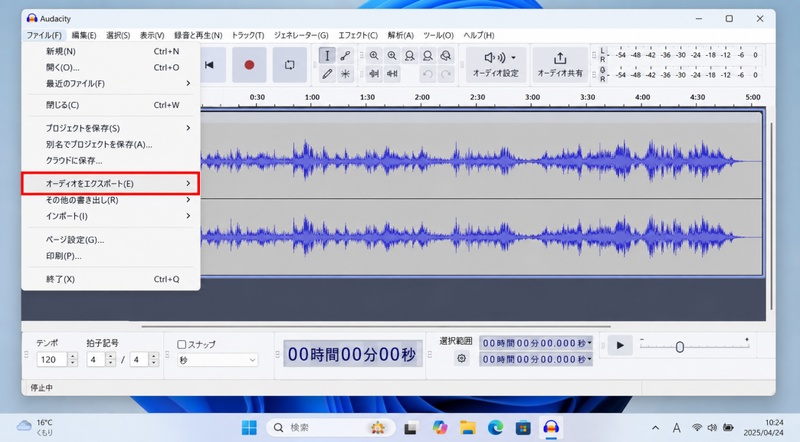Click the tempo spinner arrows

(x=73, y=360)
